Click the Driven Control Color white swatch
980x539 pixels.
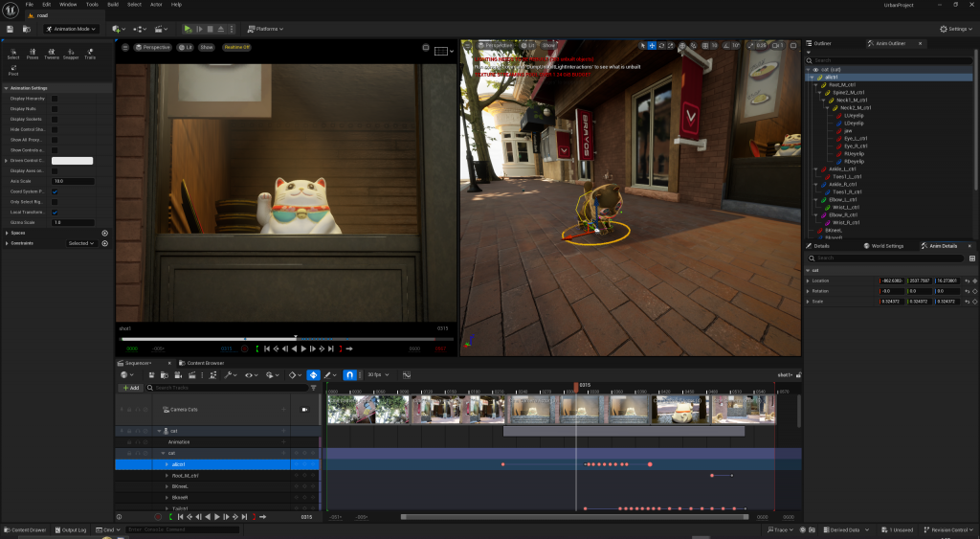(x=72, y=161)
